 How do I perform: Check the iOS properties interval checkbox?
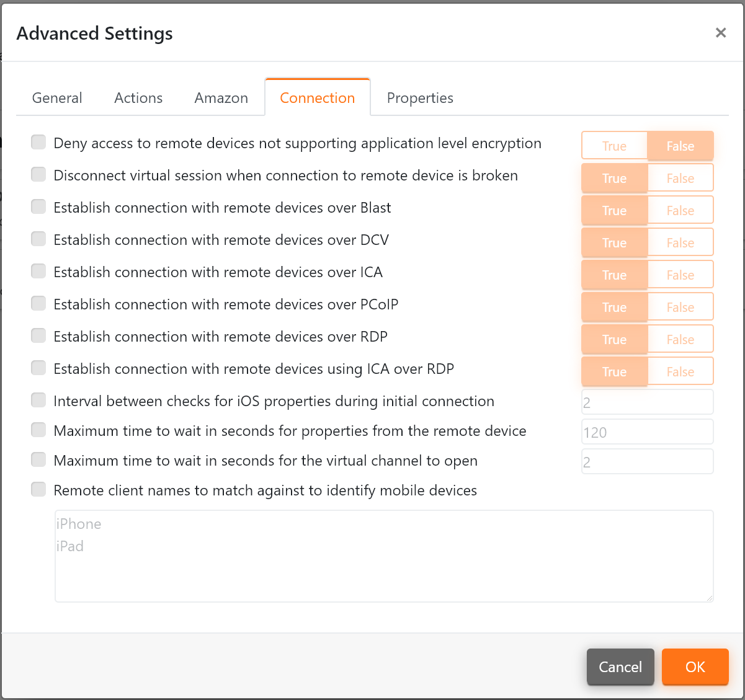pyautogui.click(x=38, y=400)
